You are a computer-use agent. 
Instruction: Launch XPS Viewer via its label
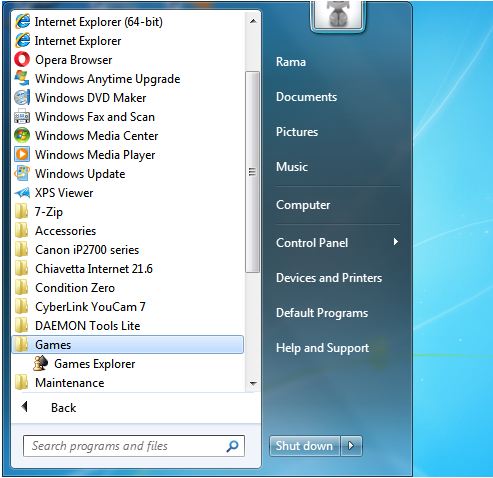point(64,193)
